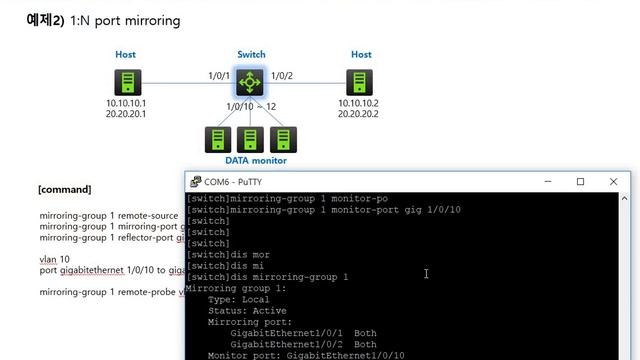This screenshot has width=640, height=360.
Task: Click the right DATA monitor server icon
Action: tap(283, 140)
